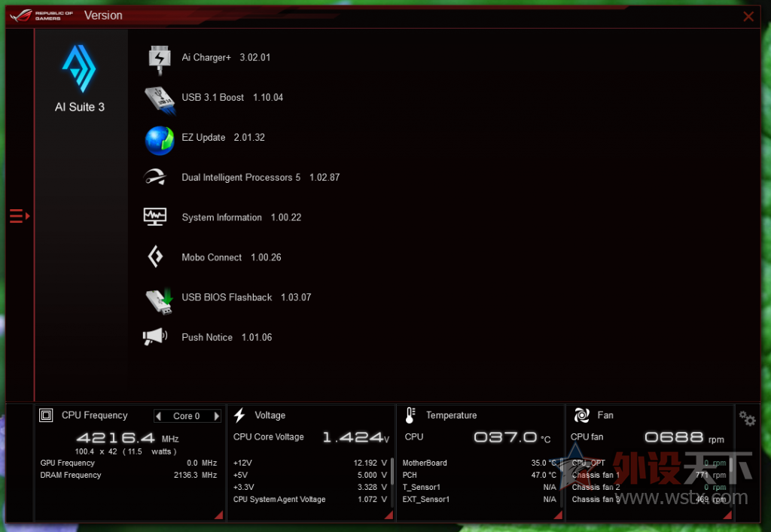
Task: Click the Voltage lightning bolt icon
Action: coord(239,415)
